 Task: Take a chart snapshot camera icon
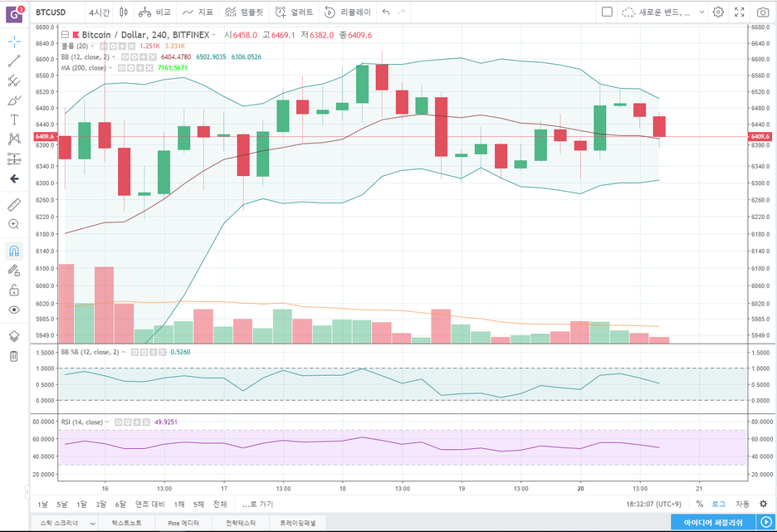(763, 12)
